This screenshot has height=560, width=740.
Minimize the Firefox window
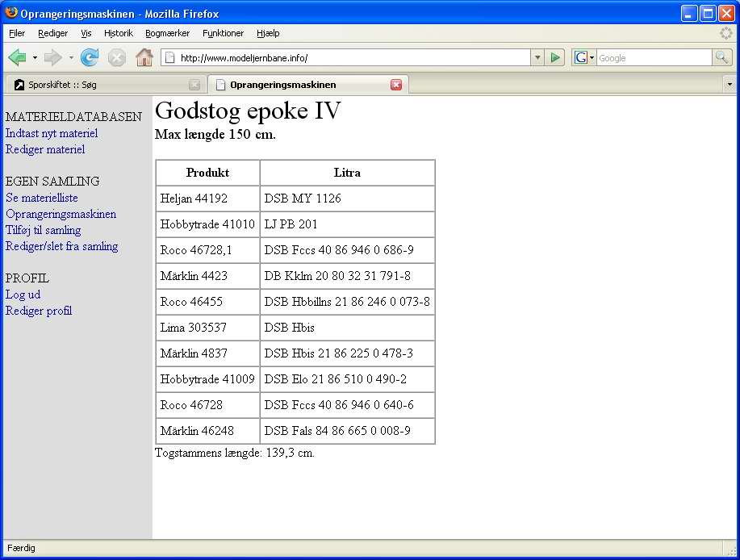[689, 13]
